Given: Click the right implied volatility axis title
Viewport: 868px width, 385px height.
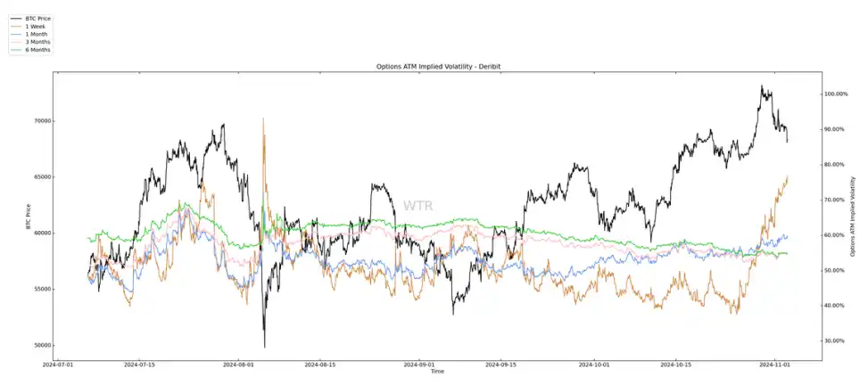Looking at the screenshot, I should point(855,216).
